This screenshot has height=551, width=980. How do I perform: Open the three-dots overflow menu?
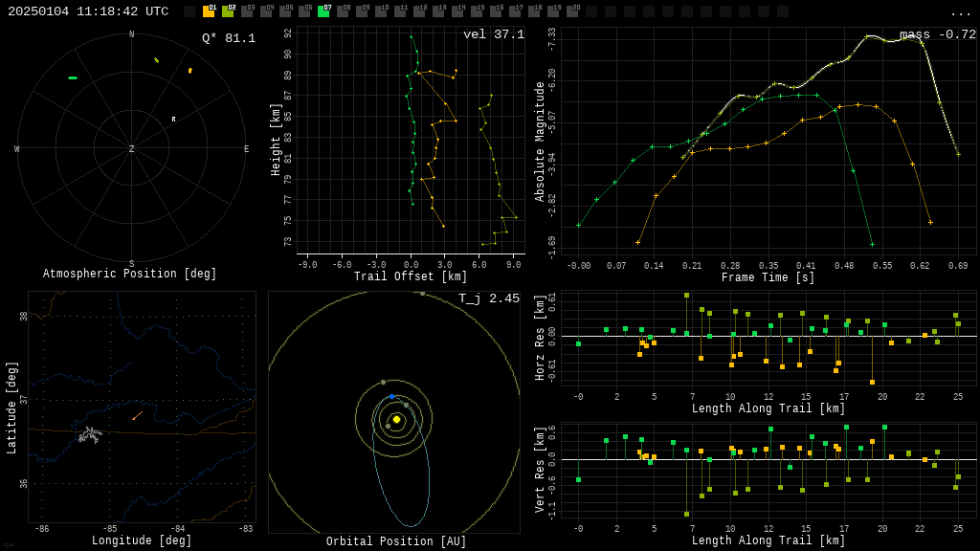[960, 12]
